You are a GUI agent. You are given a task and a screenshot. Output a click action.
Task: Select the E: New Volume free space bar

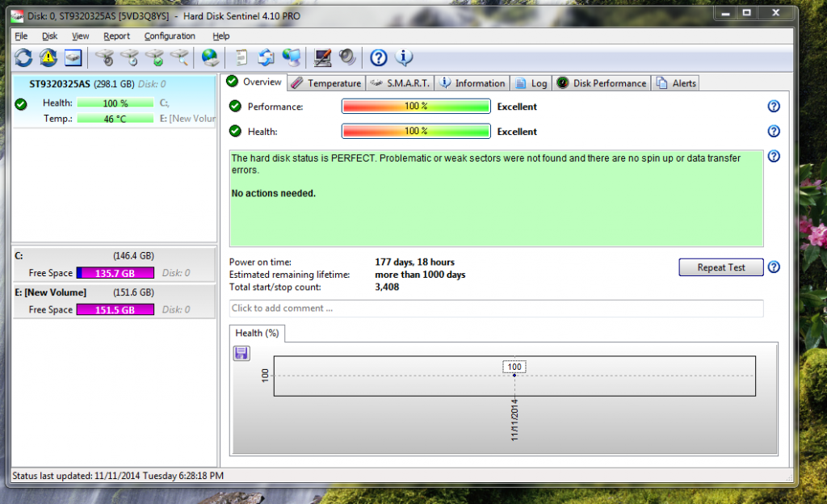click(117, 310)
